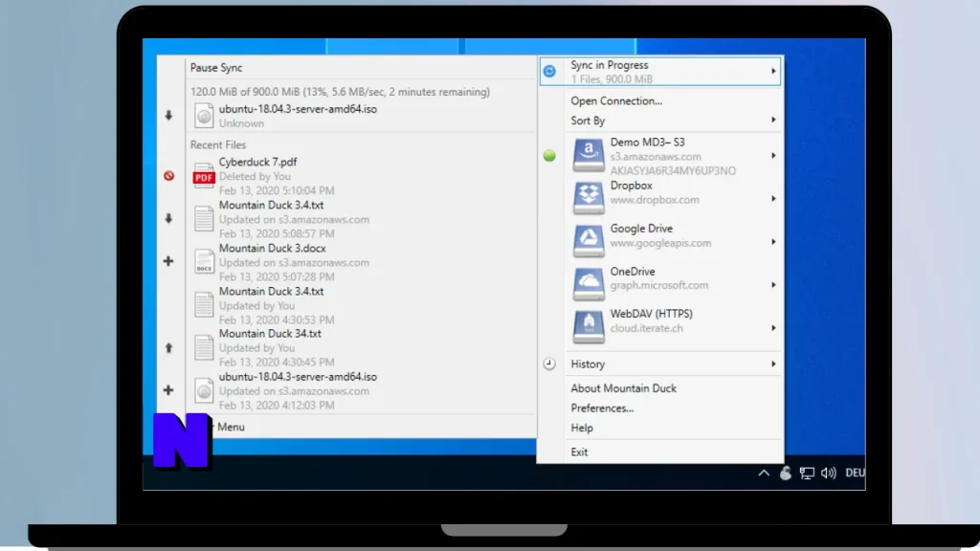Select the WebDAV (HTTPS) bookmark name

point(651,314)
